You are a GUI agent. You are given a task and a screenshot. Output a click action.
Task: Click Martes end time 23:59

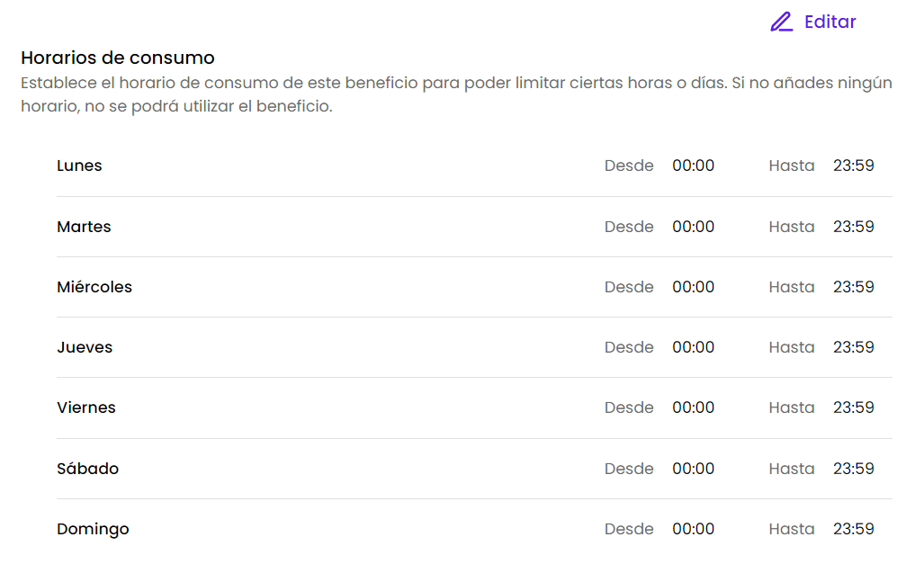tap(853, 227)
